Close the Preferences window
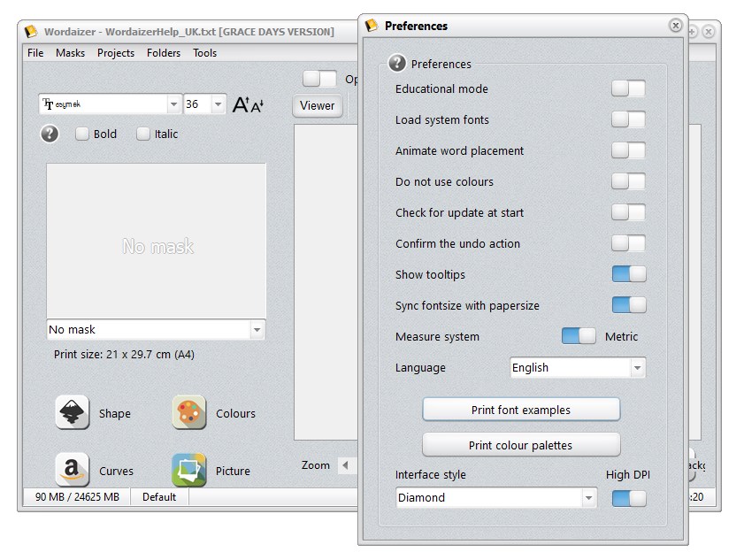This screenshot has width=744, height=560. (676, 25)
